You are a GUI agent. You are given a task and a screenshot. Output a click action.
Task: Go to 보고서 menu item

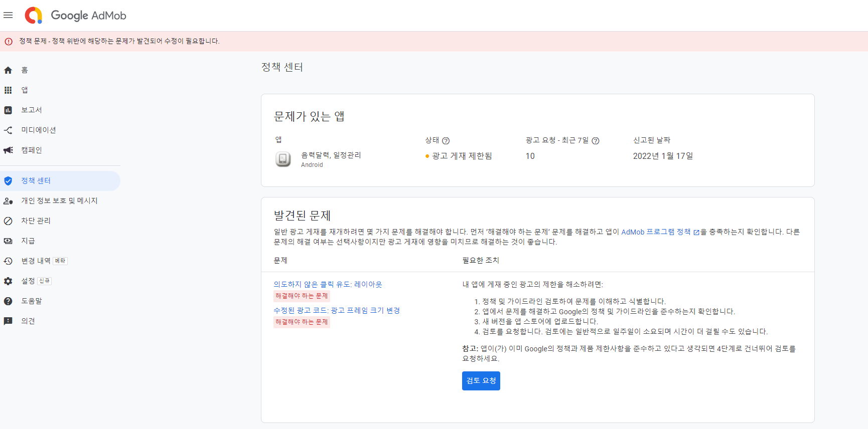(32, 110)
